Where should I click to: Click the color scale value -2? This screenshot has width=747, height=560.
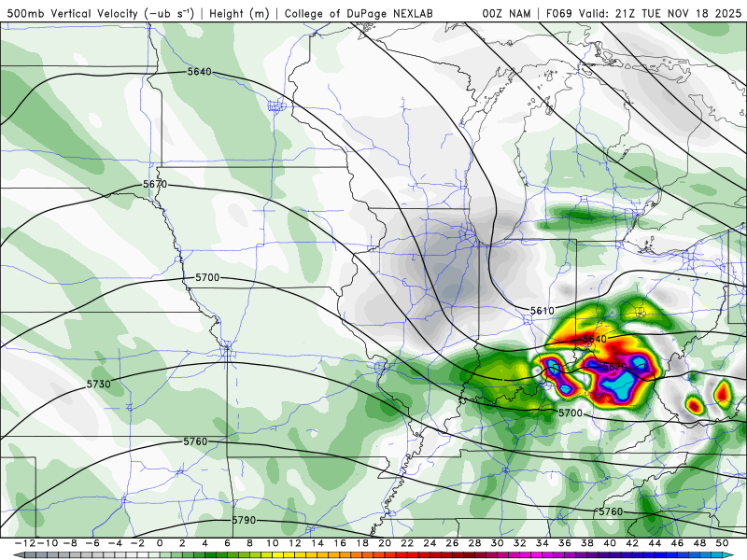tap(137, 543)
